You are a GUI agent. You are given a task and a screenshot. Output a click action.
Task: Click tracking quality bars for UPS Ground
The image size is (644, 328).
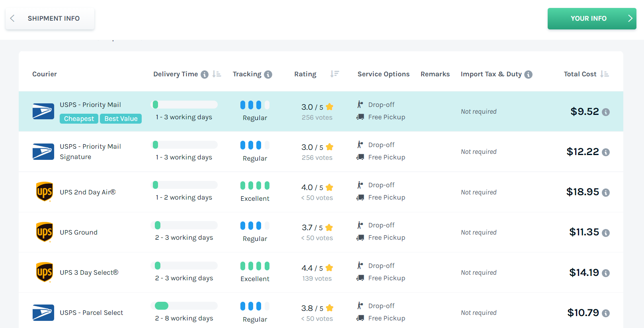point(255,225)
